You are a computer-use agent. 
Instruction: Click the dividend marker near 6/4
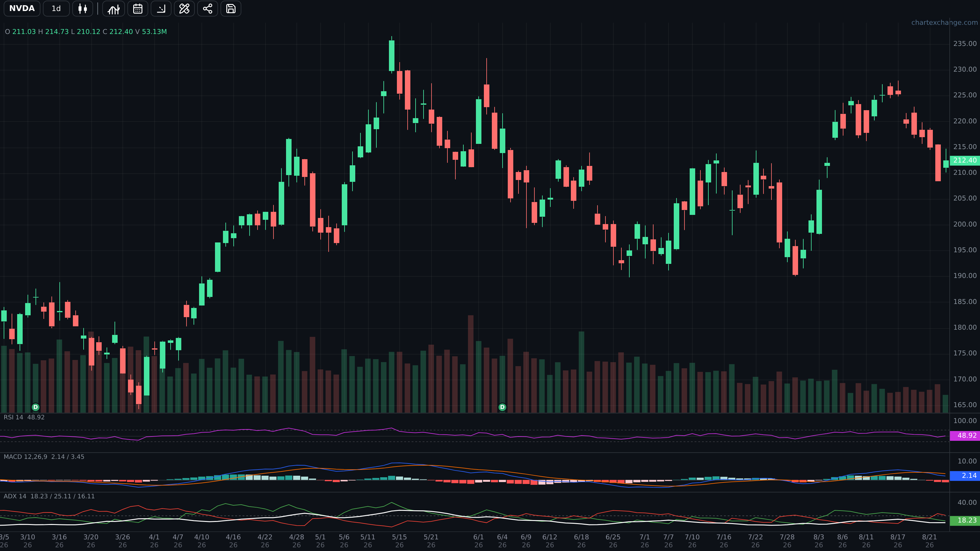tap(502, 407)
